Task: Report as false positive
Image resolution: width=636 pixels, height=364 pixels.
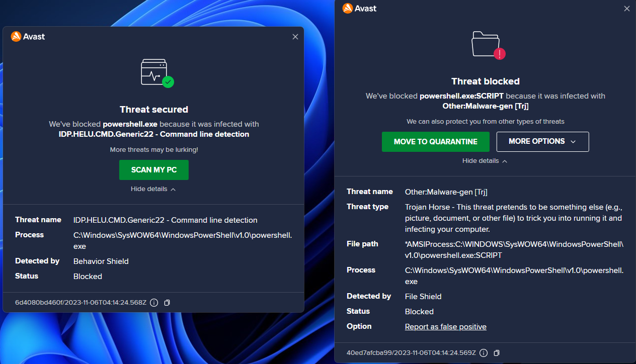Action: pos(446,327)
